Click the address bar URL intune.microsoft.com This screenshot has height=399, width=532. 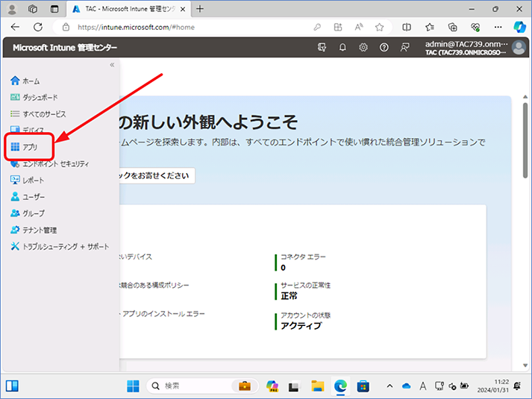tap(136, 27)
